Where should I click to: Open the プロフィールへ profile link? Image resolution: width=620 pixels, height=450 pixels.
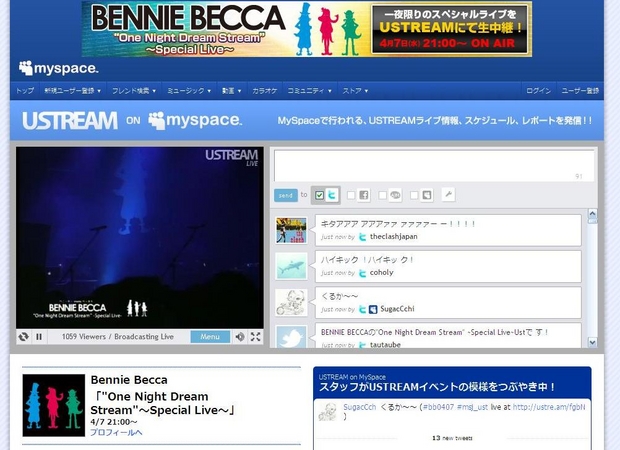pyautogui.click(x=116, y=432)
